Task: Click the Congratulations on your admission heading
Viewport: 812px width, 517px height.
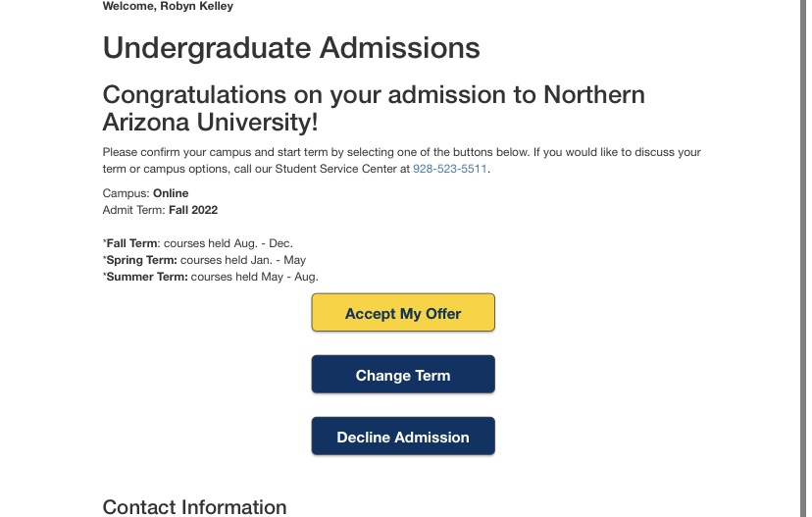Action: (x=374, y=95)
